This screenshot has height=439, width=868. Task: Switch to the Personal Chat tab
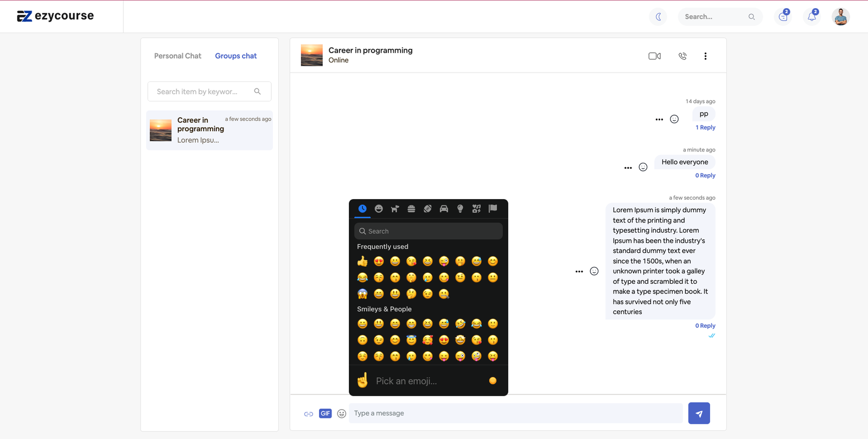click(177, 56)
